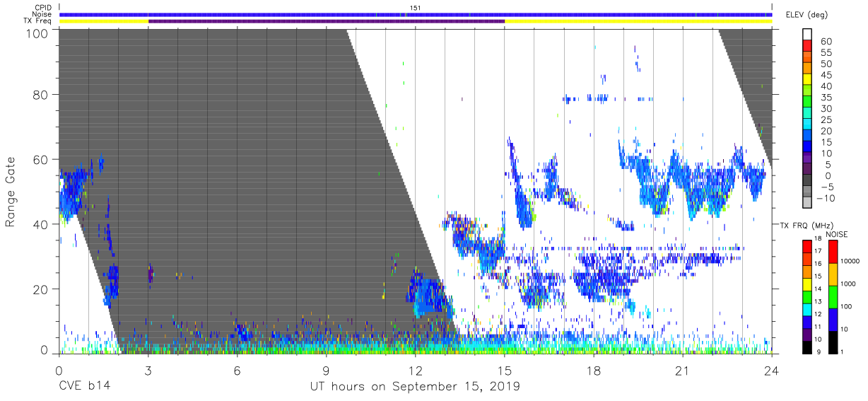Click the 'NOISE' legend title
Image resolution: width=868 pixels, height=401 pixels.
(836, 234)
